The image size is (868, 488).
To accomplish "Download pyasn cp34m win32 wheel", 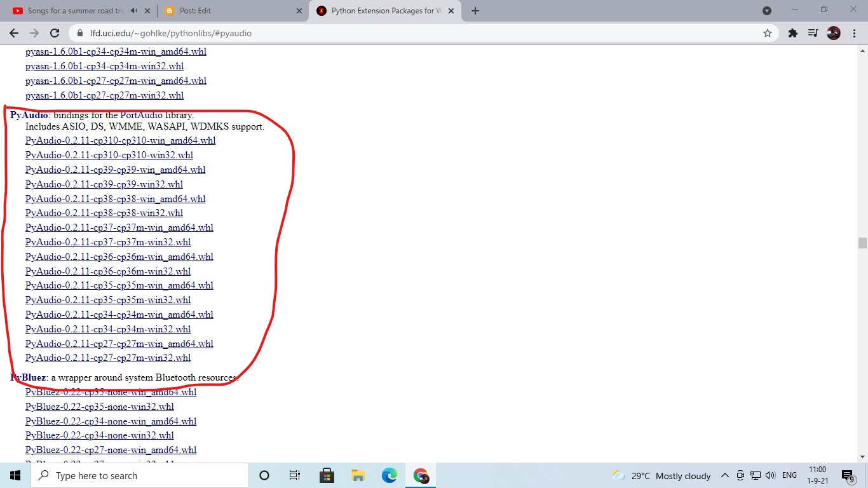I will click(x=105, y=66).
